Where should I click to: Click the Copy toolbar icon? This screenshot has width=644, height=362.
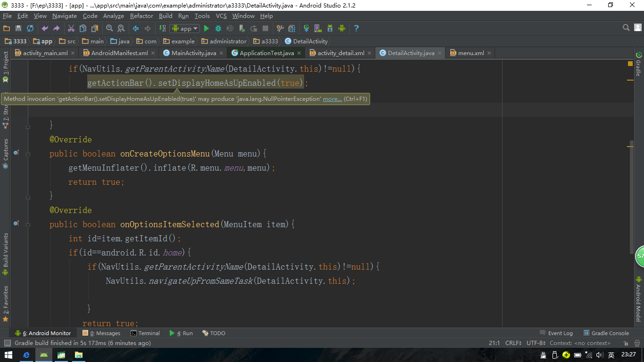click(x=83, y=28)
